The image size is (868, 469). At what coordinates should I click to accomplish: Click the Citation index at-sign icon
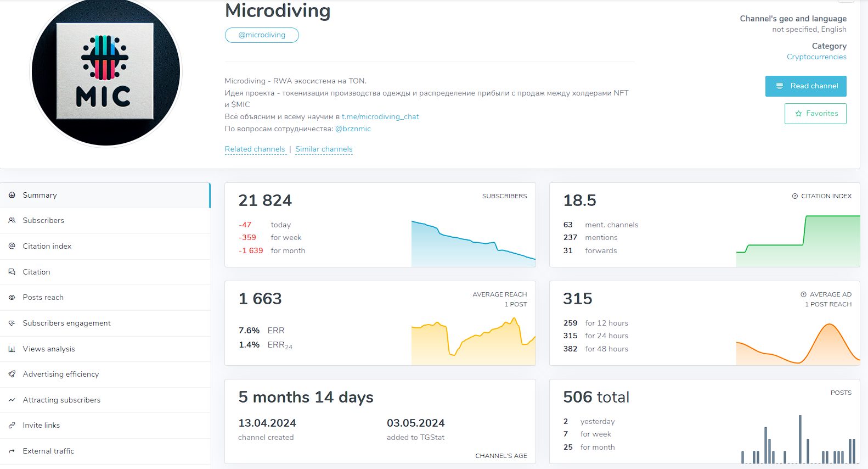click(x=12, y=246)
